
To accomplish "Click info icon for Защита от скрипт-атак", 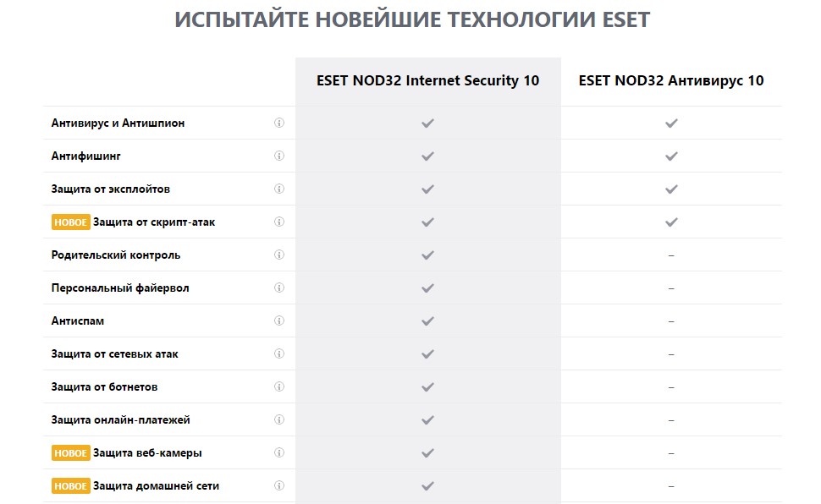I will 279,222.
